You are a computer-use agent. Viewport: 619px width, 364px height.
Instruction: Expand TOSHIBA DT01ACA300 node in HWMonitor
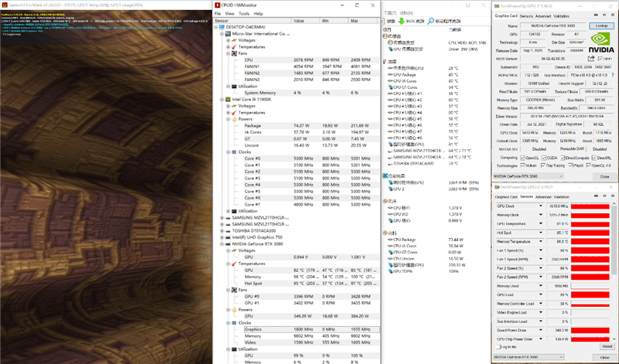[x=222, y=231]
